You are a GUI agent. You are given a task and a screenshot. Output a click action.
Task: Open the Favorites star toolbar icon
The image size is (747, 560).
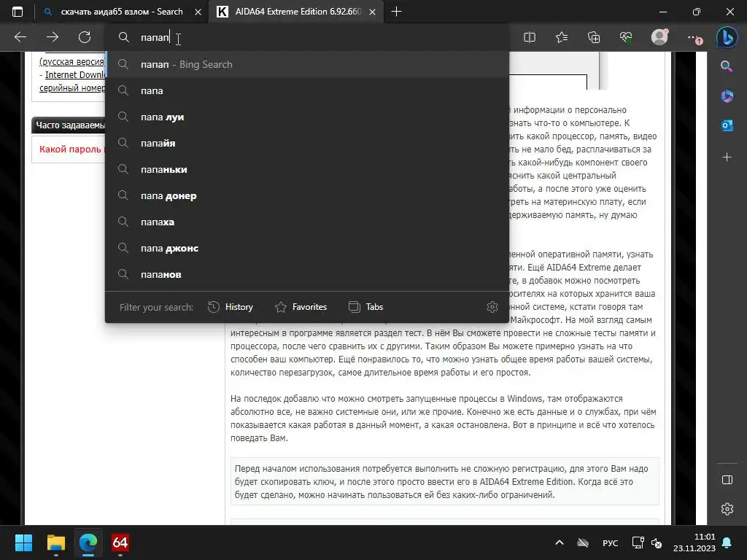pos(562,37)
